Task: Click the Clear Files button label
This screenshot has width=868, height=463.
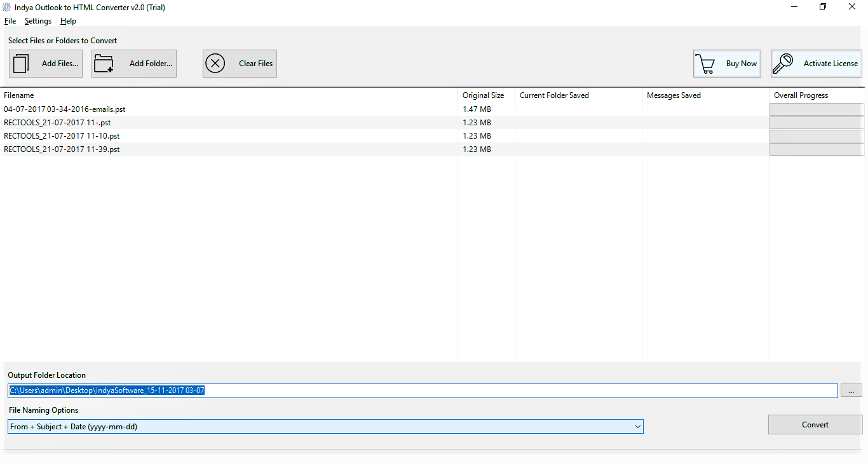Action: coord(256,64)
